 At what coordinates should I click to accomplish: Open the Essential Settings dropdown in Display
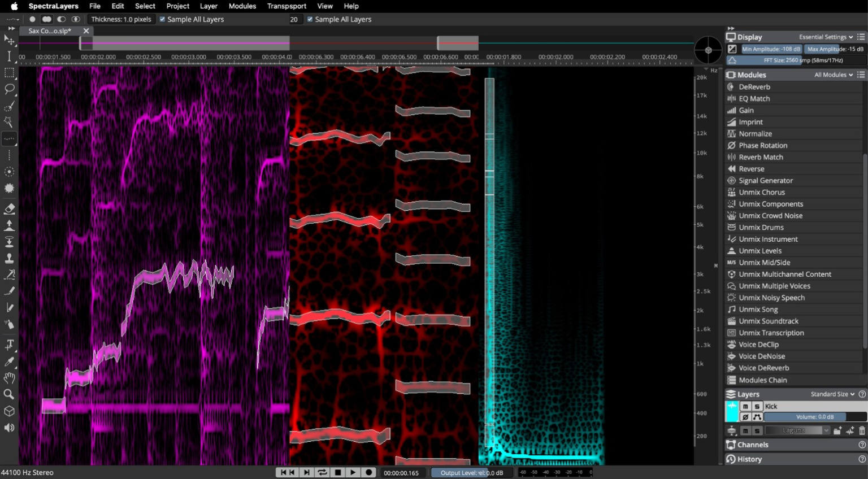824,37
